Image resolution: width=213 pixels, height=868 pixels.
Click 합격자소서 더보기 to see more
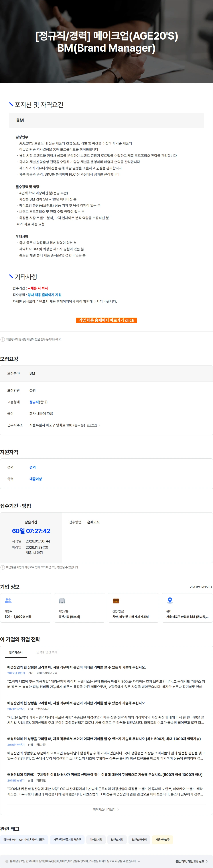(x=106, y=809)
